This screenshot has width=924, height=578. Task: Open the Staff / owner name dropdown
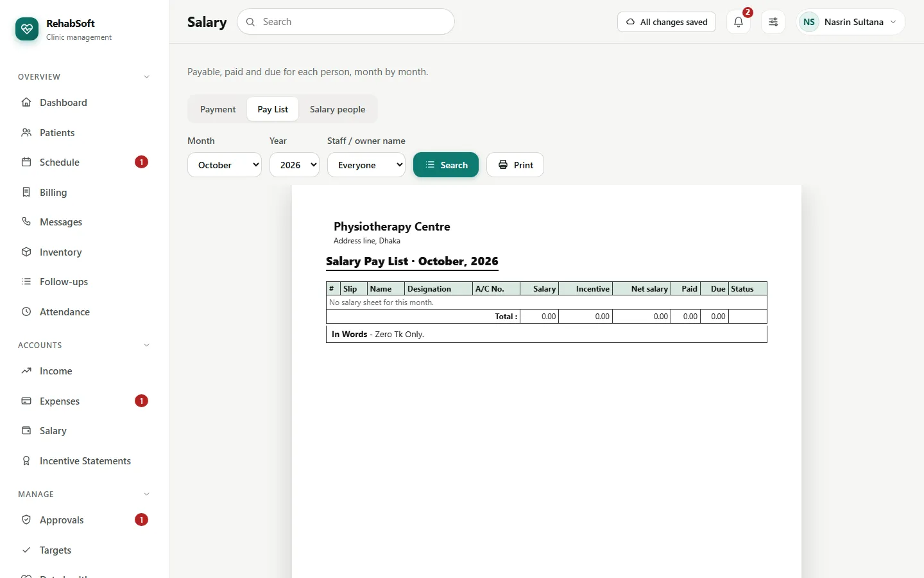click(366, 165)
